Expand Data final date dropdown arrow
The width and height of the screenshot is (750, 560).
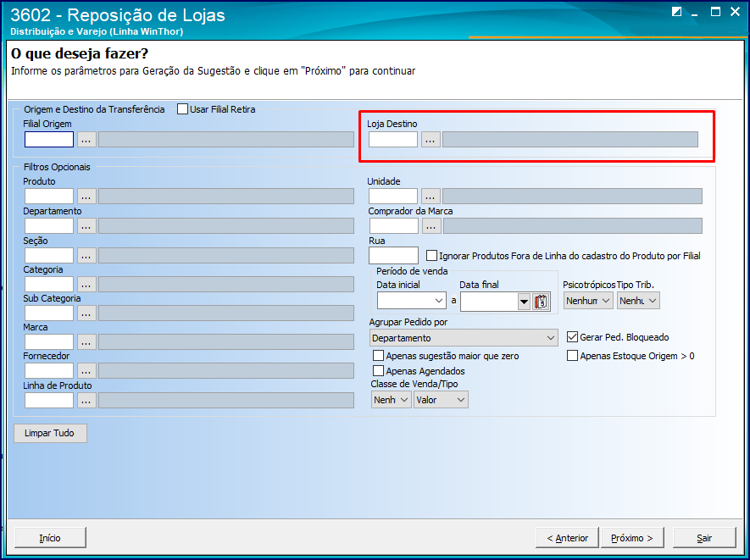tap(525, 302)
